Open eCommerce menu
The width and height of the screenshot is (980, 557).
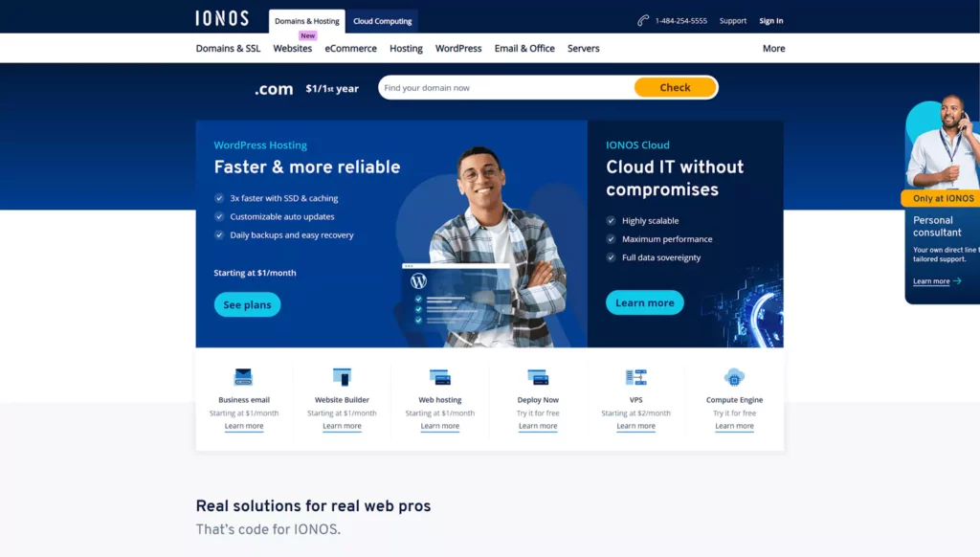pos(350,48)
